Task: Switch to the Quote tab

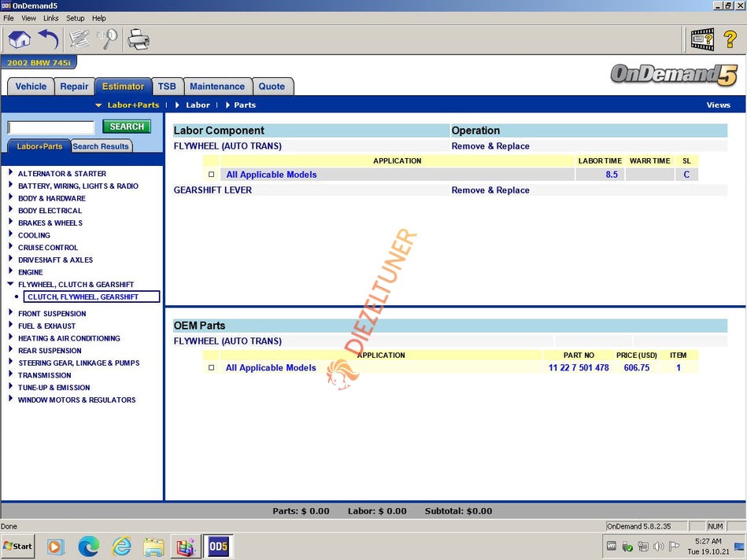Action: [x=272, y=87]
